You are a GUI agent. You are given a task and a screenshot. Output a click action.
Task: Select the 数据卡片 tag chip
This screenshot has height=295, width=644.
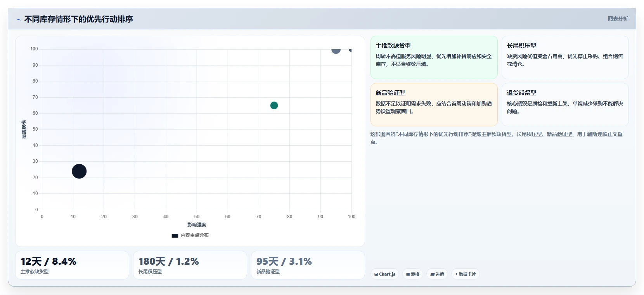(466, 274)
